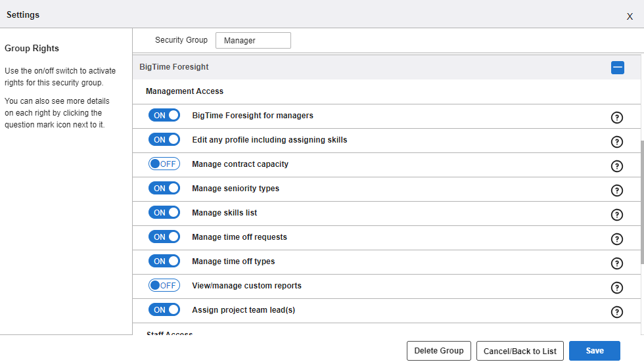The image size is (644, 362).
Task: Open help icon beside Manage seniority types
Action: (x=616, y=191)
